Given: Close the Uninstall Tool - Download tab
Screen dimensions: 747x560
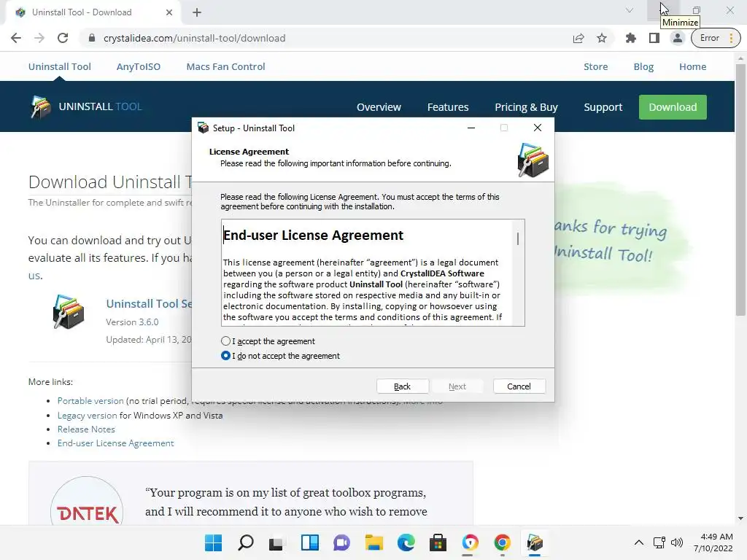Looking at the screenshot, I should [169, 12].
